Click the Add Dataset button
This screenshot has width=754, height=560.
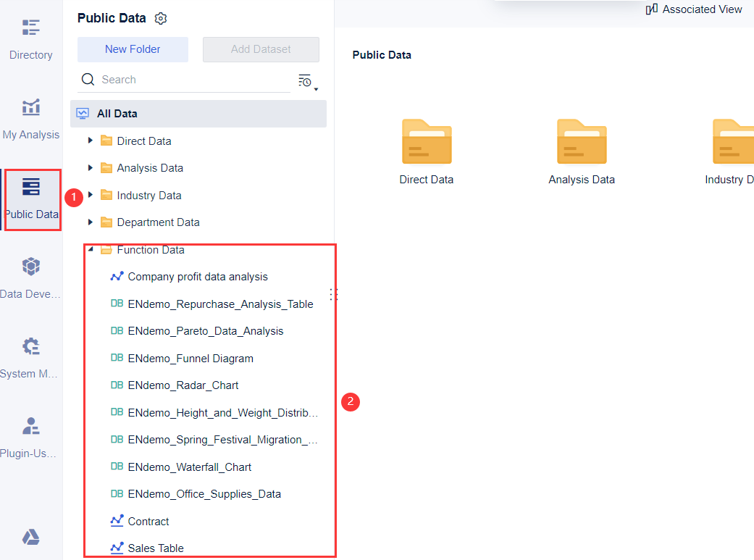click(x=261, y=49)
